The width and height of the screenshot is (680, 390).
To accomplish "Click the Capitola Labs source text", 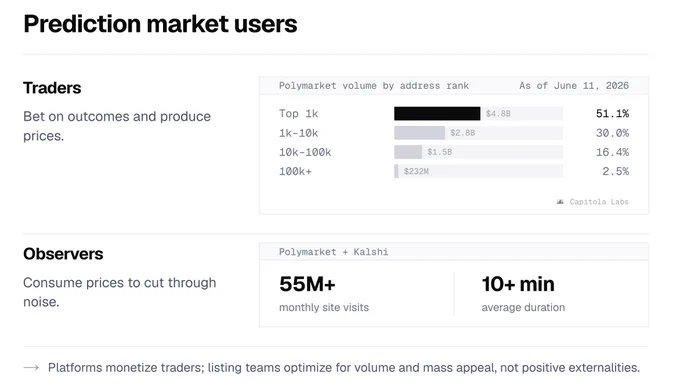I will [599, 202].
